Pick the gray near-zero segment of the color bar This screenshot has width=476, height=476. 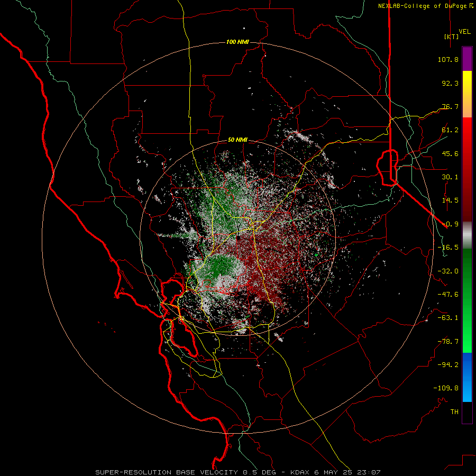(x=467, y=235)
